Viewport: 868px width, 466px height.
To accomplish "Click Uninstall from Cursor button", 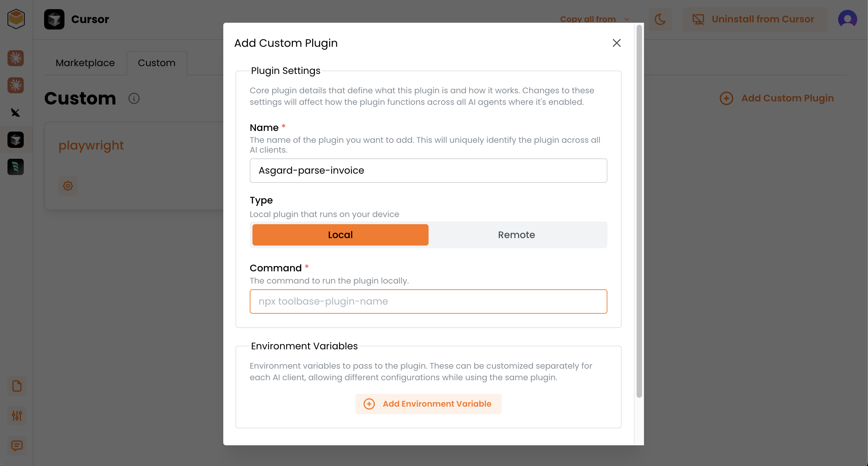I will pos(755,19).
